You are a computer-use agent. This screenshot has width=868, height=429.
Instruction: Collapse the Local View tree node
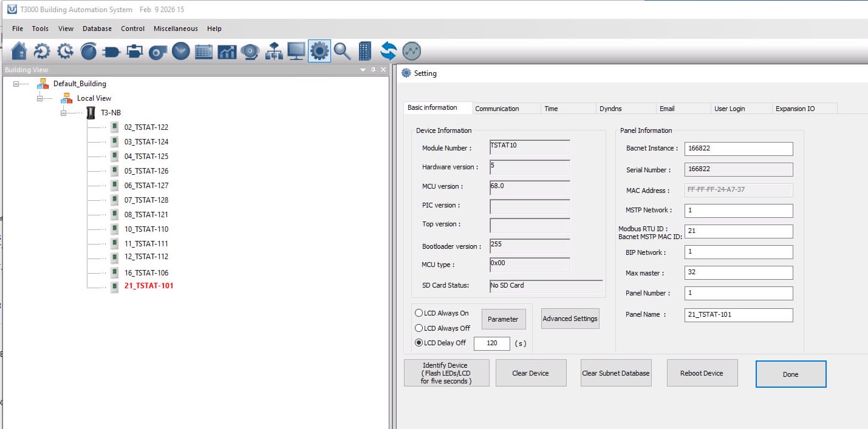click(x=40, y=98)
